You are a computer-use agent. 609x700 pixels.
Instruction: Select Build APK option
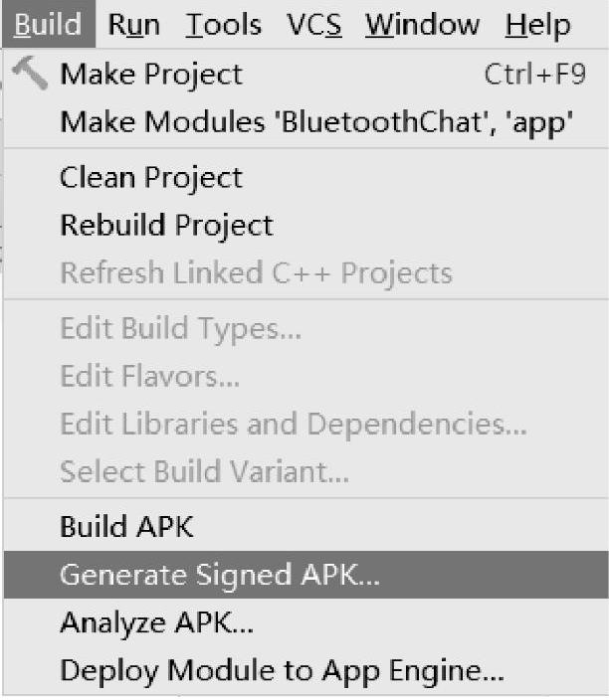[x=126, y=526]
